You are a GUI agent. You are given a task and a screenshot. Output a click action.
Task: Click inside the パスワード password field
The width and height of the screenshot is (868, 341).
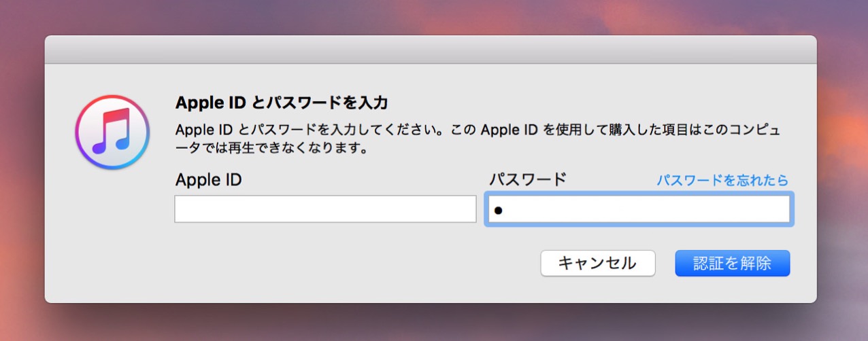point(638,210)
